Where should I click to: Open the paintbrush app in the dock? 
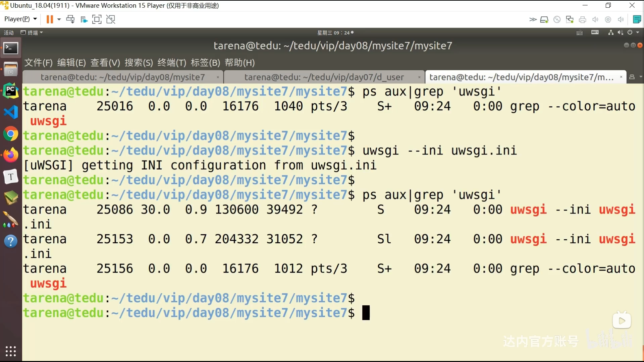coord(11,220)
